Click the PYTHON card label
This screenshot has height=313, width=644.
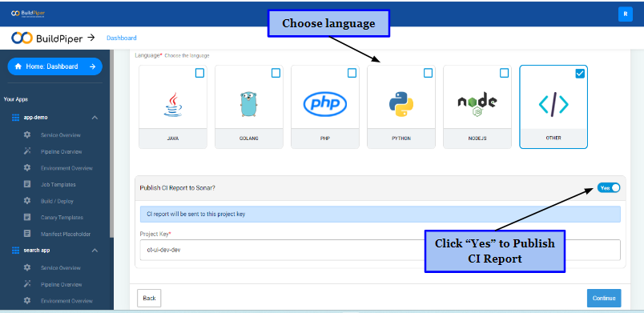400,138
